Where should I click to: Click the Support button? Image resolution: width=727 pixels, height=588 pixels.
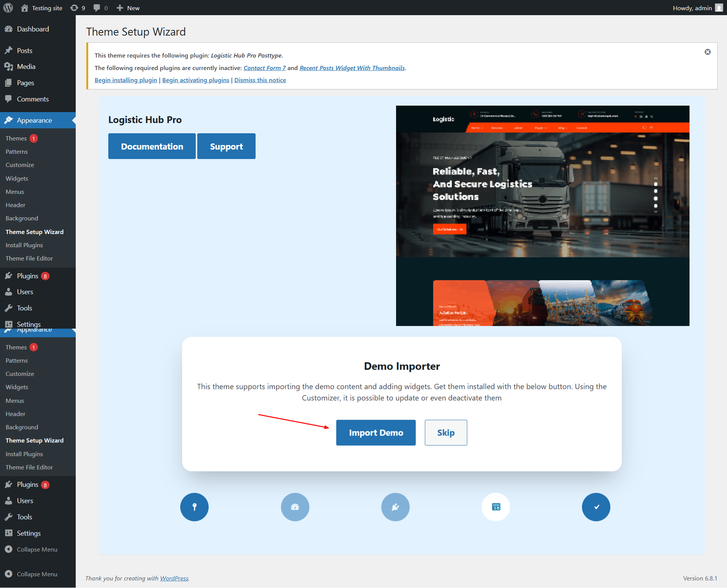pyautogui.click(x=226, y=146)
